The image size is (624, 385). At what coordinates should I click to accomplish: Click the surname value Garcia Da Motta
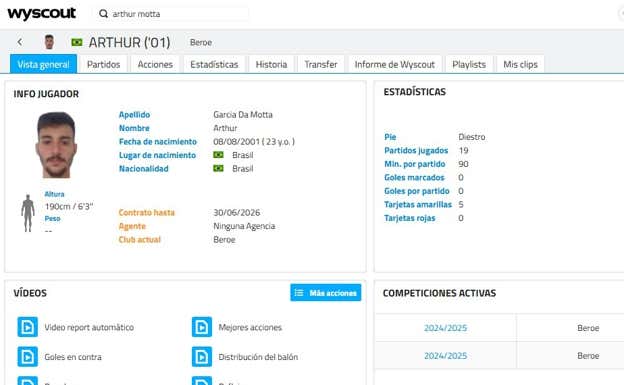[x=243, y=115]
